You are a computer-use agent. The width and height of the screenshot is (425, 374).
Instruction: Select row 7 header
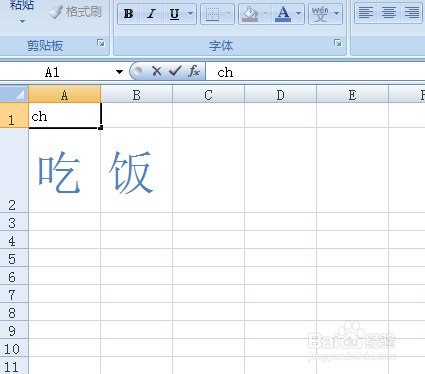(x=14, y=294)
